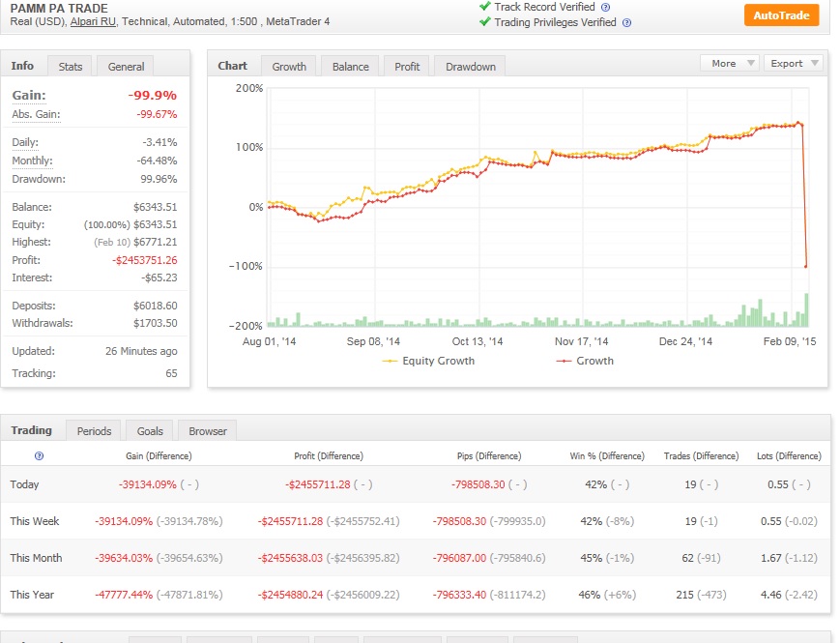
Task: Select the Balance chart tab
Action: pyautogui.click(x=350, y=67)
